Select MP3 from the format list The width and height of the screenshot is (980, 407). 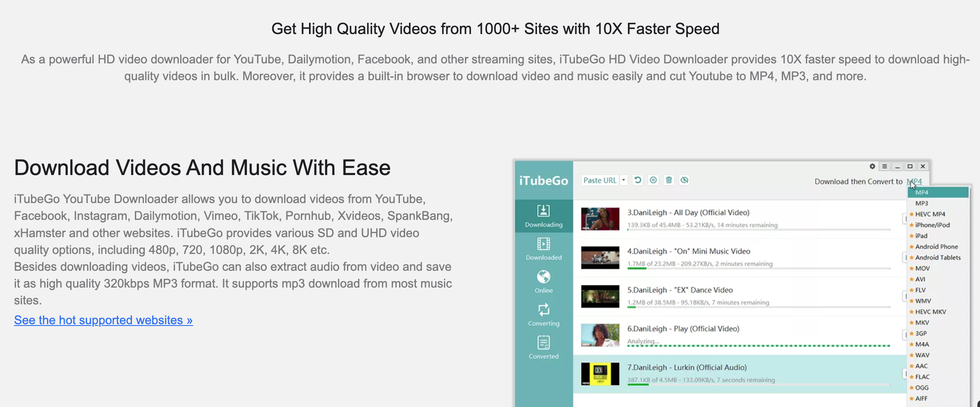tap(922, 203)
